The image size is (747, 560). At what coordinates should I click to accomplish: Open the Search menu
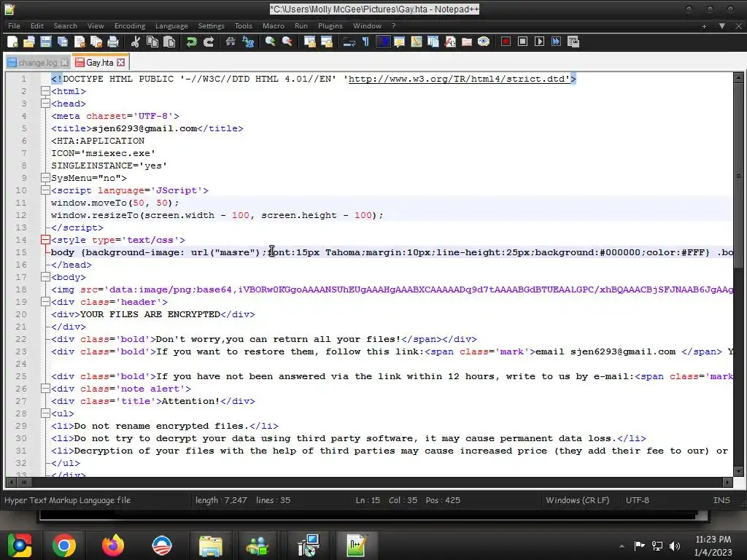[x=65, y=26]
